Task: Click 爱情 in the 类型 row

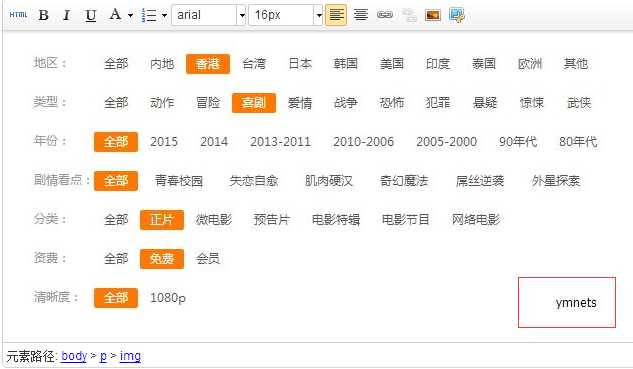Action: click(x=300, y=103)
